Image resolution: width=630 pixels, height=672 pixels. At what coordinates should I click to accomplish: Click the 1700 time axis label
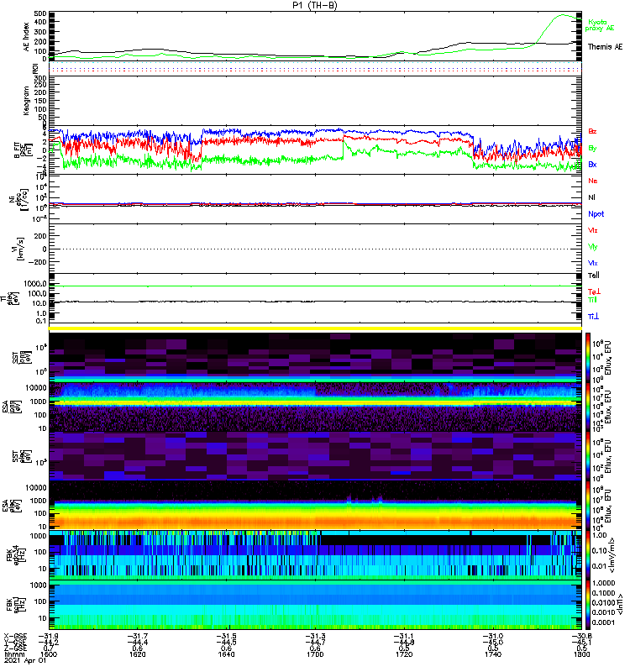tap(315, 654)
